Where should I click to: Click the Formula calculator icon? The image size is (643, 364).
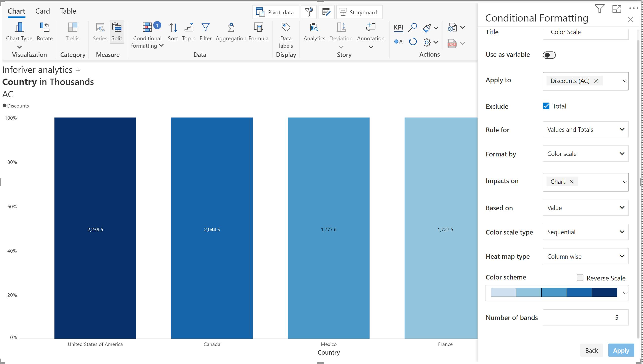[x=258, y=27]
